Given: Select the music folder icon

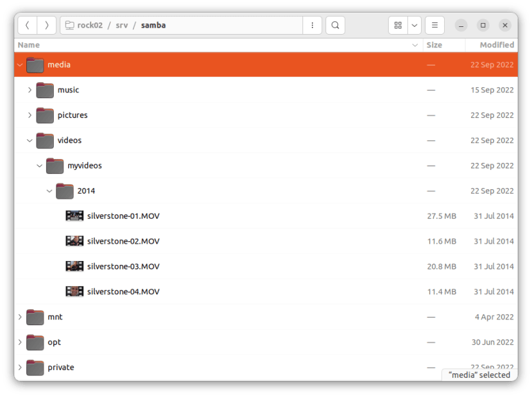Looking at the screenshot, I should pos(45,90).
